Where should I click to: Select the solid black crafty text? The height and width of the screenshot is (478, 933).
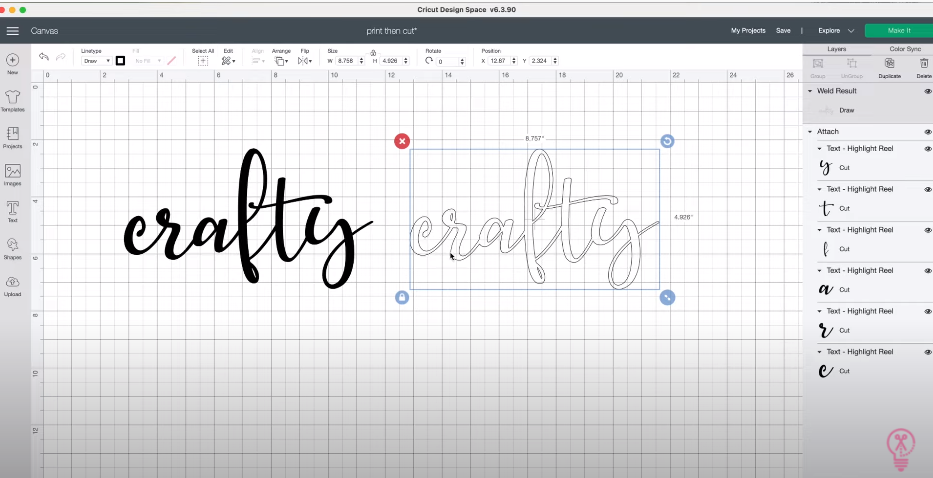coord(248,218)
